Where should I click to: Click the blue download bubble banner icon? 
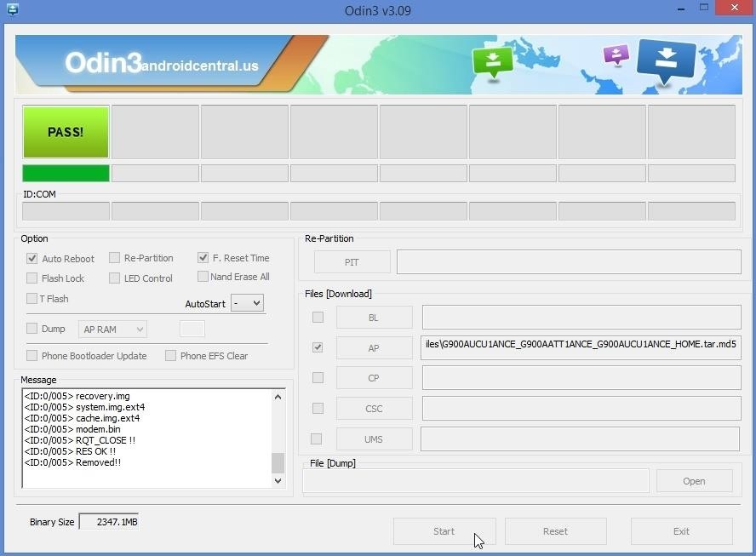pyautogui.click(x=666, y=60)
